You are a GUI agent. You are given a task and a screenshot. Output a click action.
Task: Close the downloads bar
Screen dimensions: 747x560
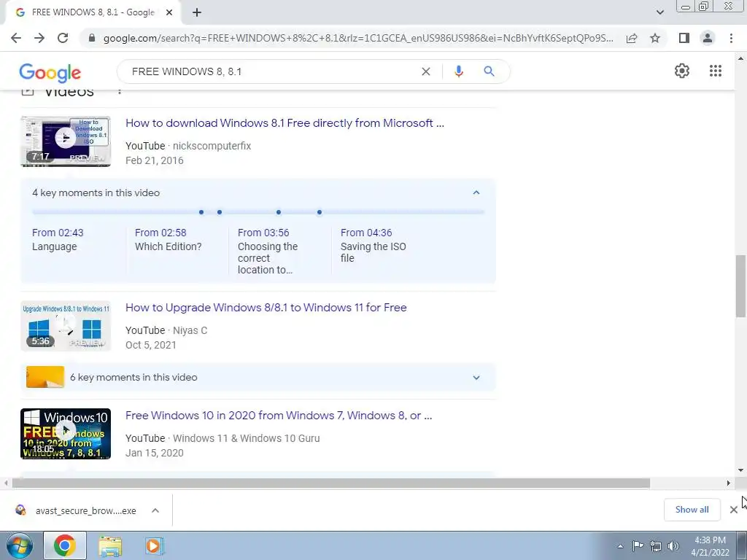pos(734,510)
